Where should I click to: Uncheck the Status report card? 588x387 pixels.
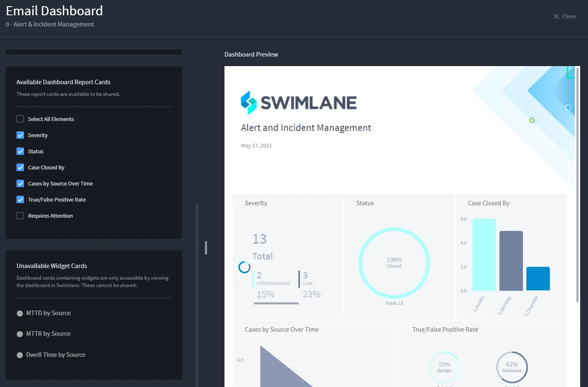click(x=20, y=151)
